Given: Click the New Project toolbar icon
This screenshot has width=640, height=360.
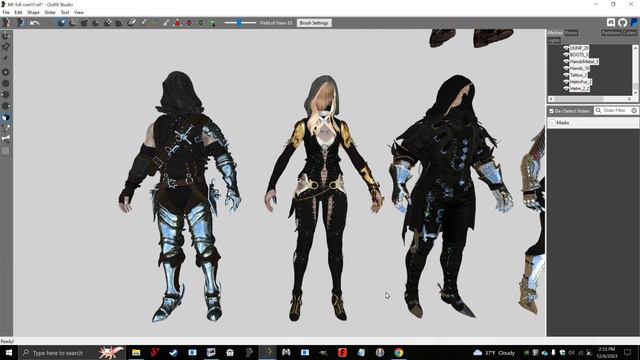Looking at the screenshot, I should pyautogui.click(x=6, y=23).
